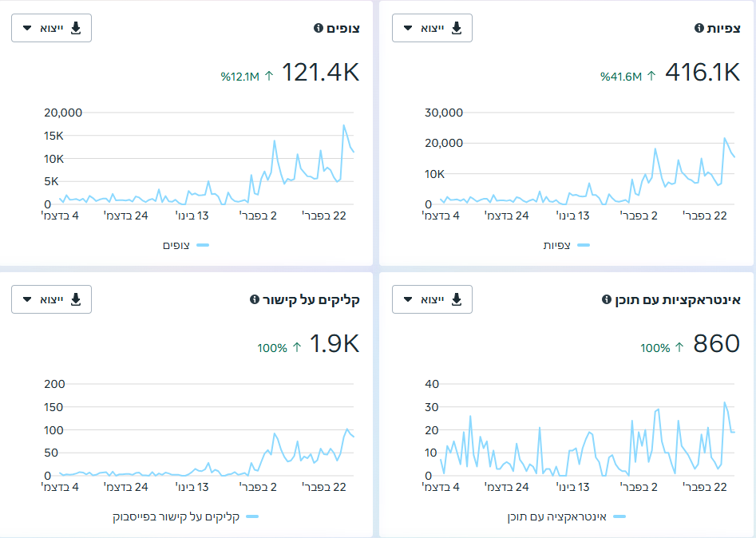
Task: Click 150 axis label on קליקים chart
Action: (54, 407)
